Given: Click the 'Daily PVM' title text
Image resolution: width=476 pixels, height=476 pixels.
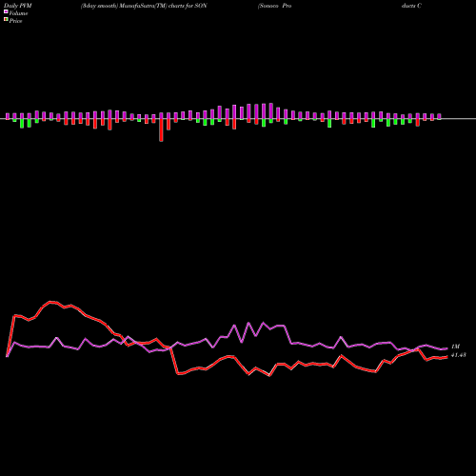Looking at the screenshot, I should [x=18, y=6].
